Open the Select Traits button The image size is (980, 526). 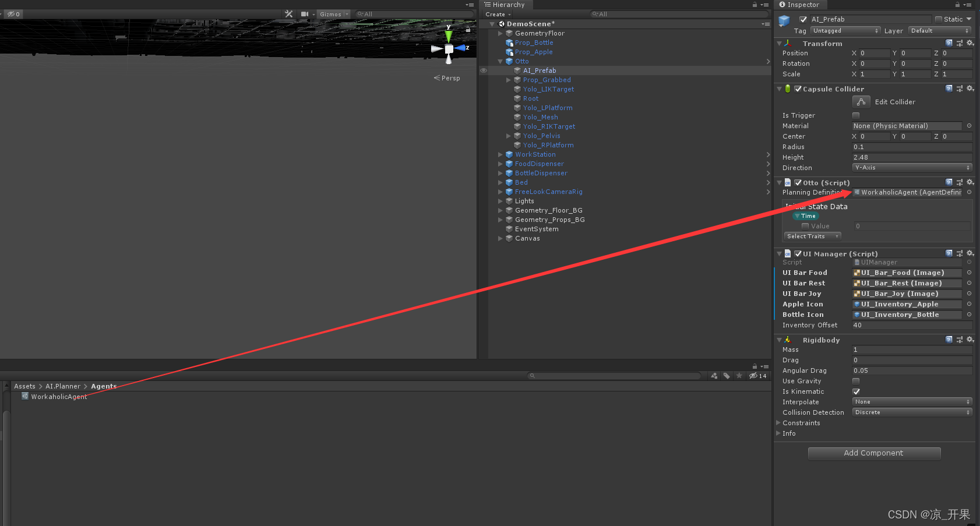(x=812, y=236)
